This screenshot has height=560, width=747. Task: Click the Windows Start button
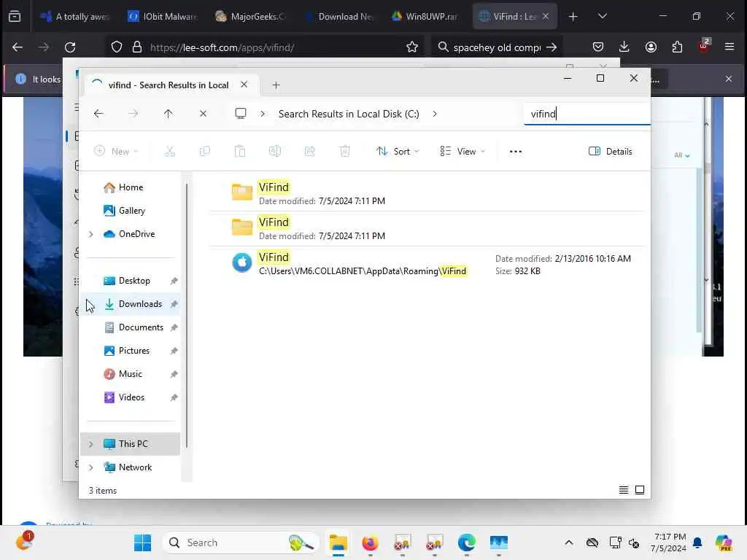142,542
